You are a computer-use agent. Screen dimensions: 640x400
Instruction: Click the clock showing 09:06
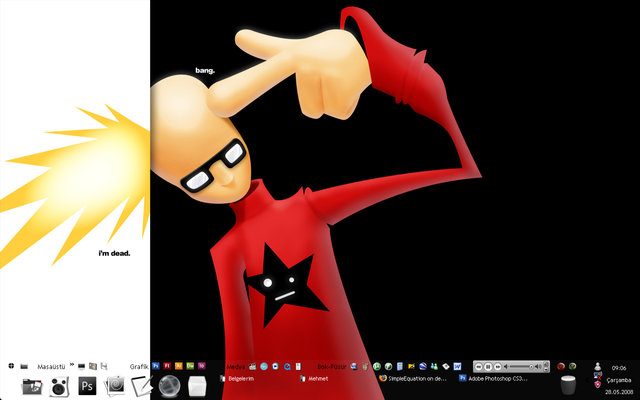(619, 368)
